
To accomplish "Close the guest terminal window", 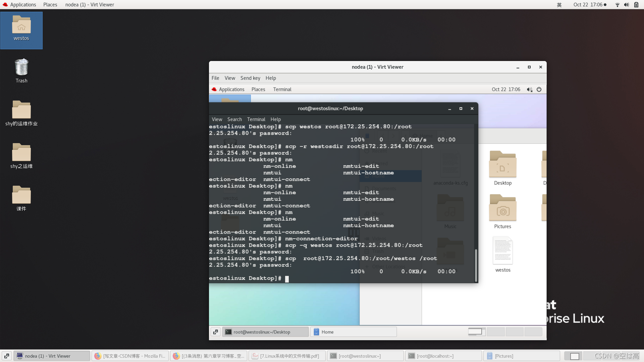I will pos(472,109).
